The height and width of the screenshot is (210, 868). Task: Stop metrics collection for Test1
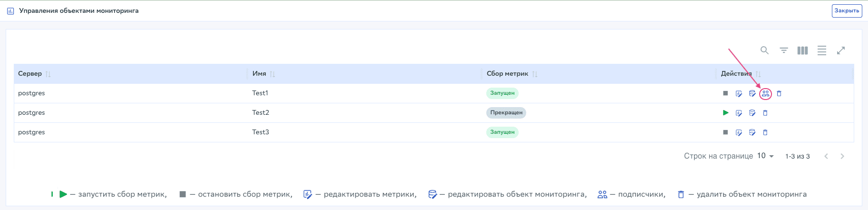[x=725, y=93]
